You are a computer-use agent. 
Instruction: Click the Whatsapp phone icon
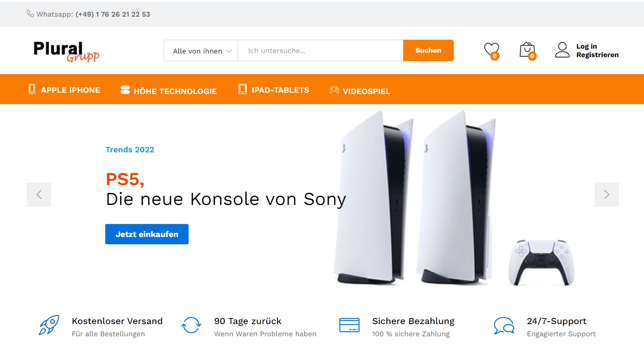tap(30, 14)
